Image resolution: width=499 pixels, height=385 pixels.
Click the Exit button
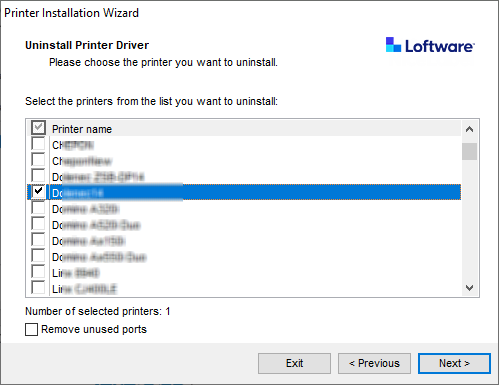tap(294, 363)
